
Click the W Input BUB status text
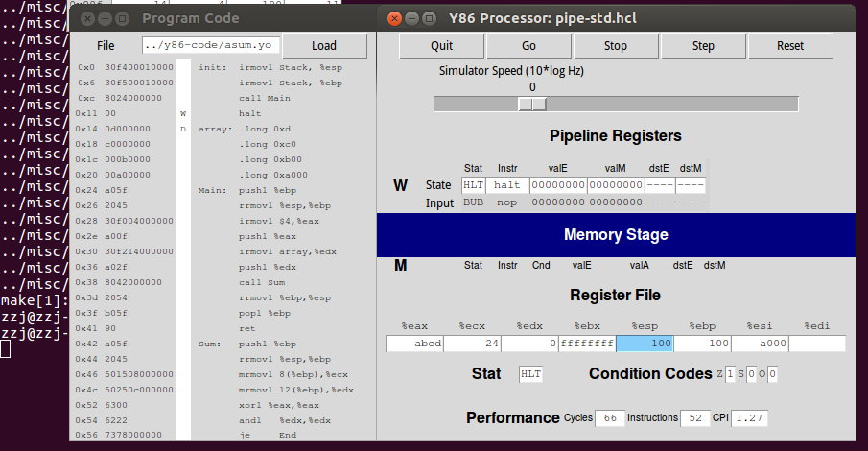click(473, 202)
